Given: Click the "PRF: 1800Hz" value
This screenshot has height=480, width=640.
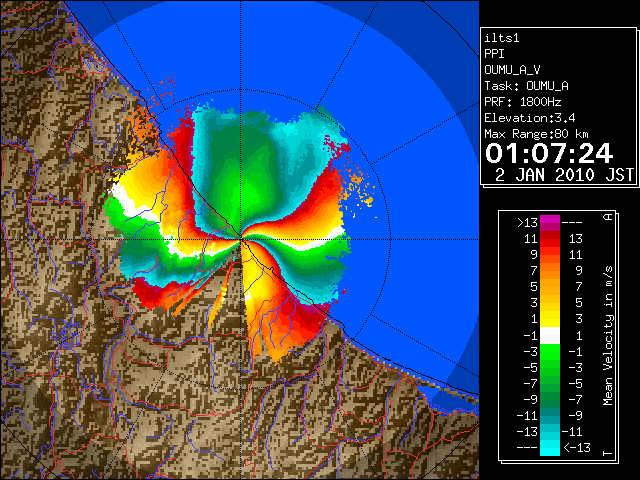Looking at the screenshot, I should (523, 102).
